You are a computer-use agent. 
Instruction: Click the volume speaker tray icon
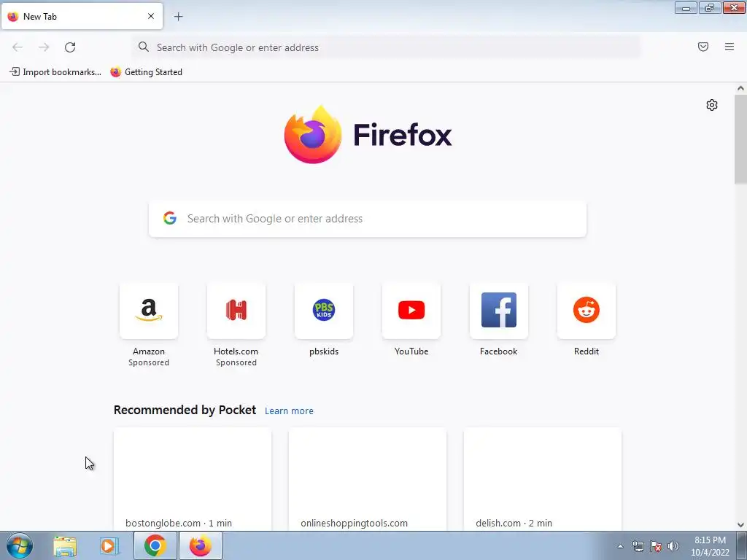tap(673, 546)
